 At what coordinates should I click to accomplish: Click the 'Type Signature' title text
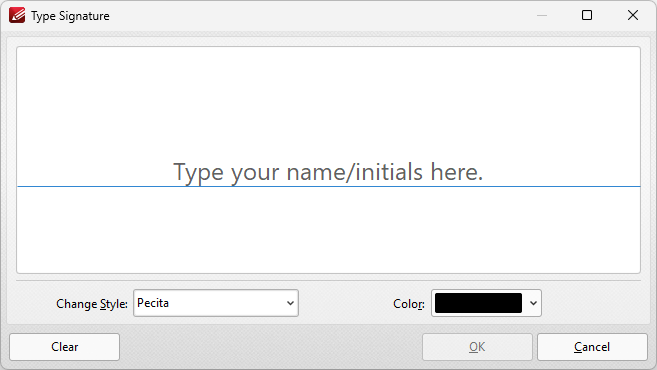click(70, 16)
